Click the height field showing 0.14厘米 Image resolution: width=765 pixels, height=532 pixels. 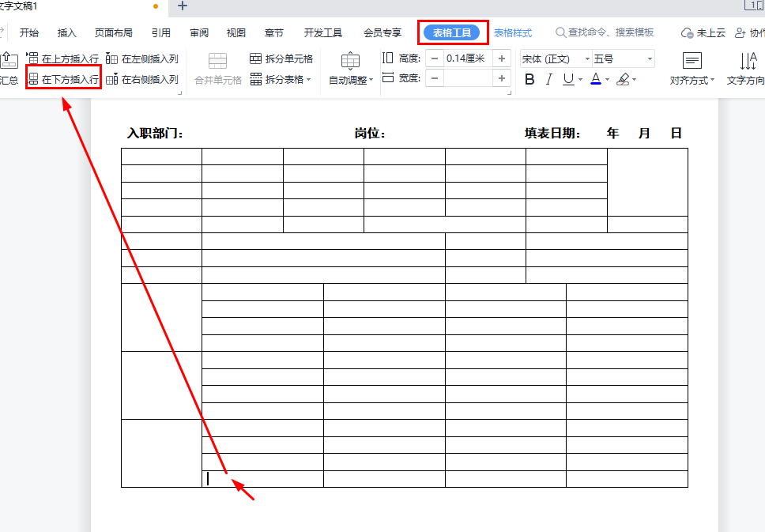pyautogui.click(x=468, y=58)
